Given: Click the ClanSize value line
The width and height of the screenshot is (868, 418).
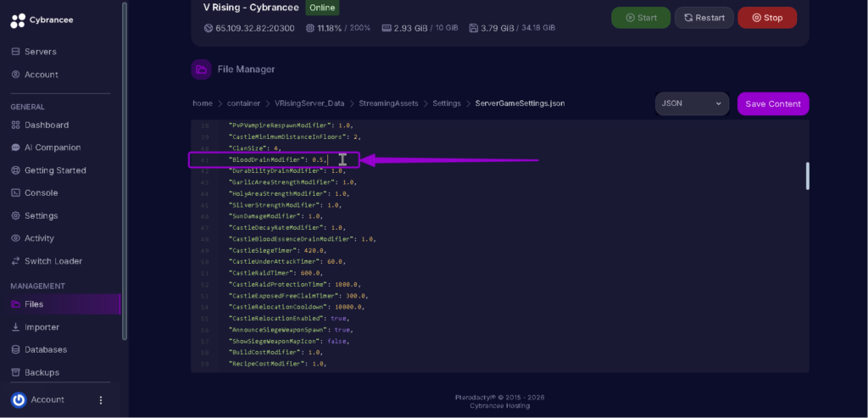Looking at the screenshot, I should (x=254, y=148).
